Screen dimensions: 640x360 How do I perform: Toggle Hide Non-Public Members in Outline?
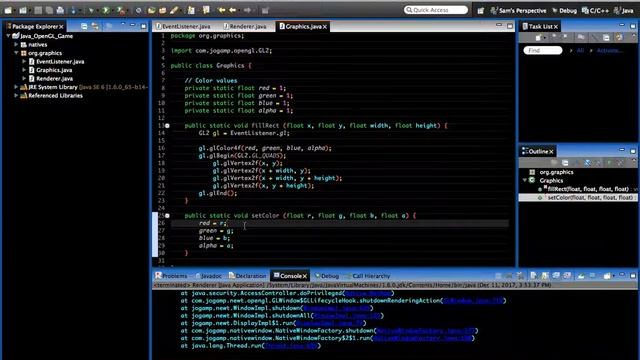pos(609,163)
